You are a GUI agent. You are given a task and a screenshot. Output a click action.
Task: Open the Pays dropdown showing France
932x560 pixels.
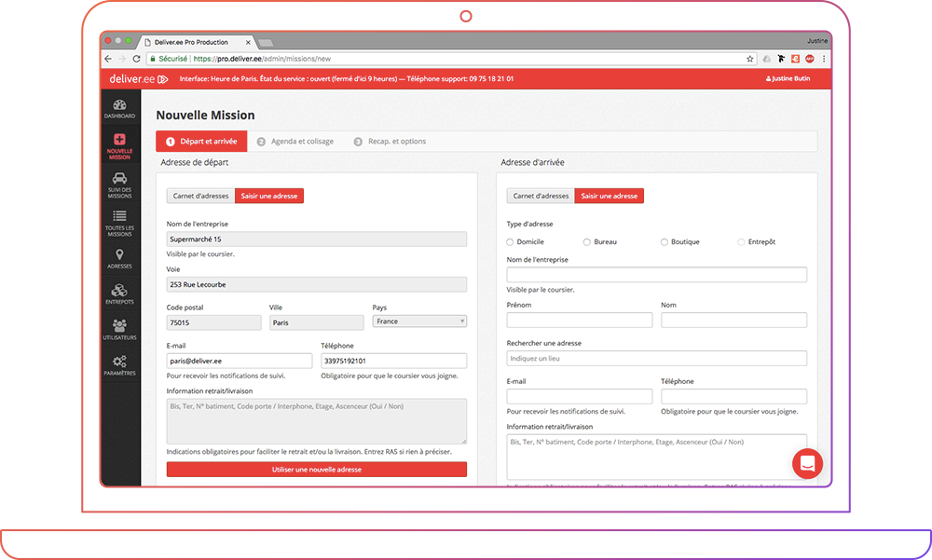click(419, 321)
